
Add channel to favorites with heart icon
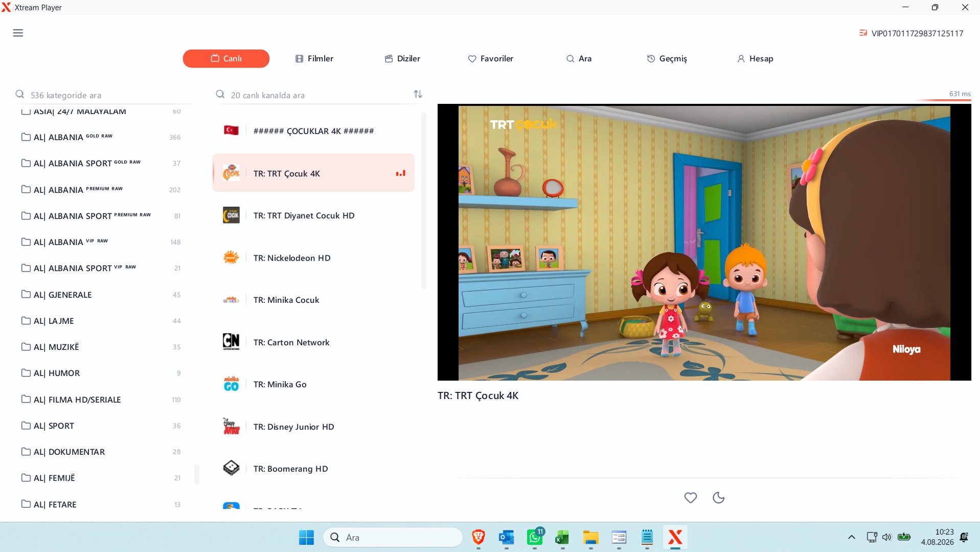point(690,497)
